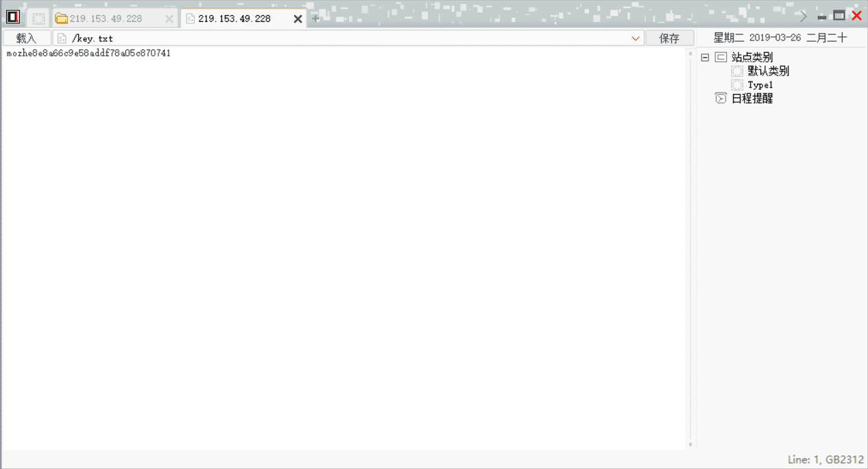Image resolution: width=868 pixels, height=469 pixels.
Task: Click inside the text editor area
Action: click(344, 248)
